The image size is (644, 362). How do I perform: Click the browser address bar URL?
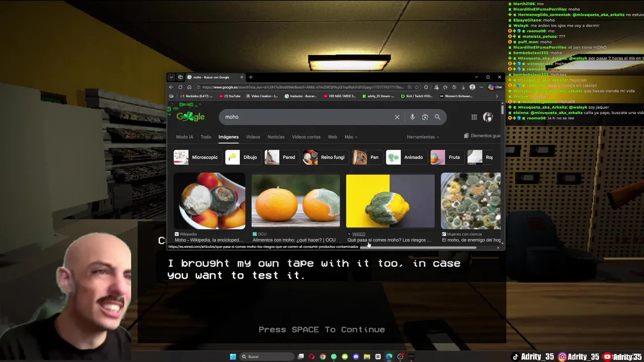302,87
